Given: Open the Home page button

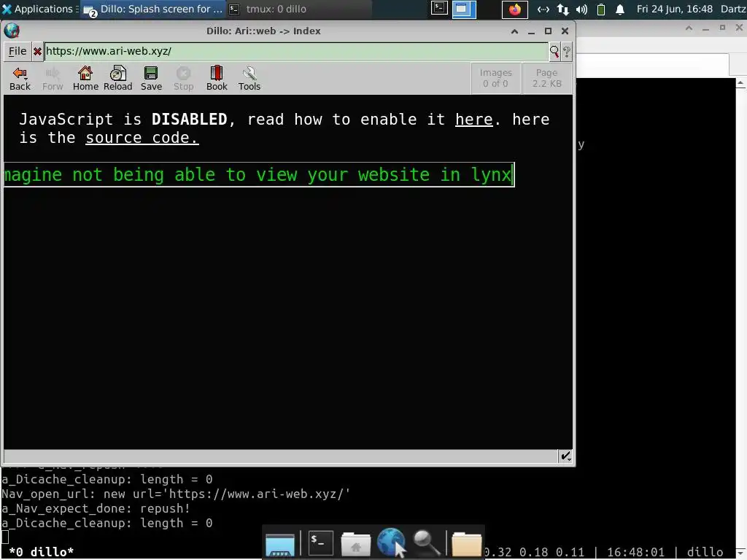Looking at the screenshot, I should pyautogui.click(x=85, y=79).
